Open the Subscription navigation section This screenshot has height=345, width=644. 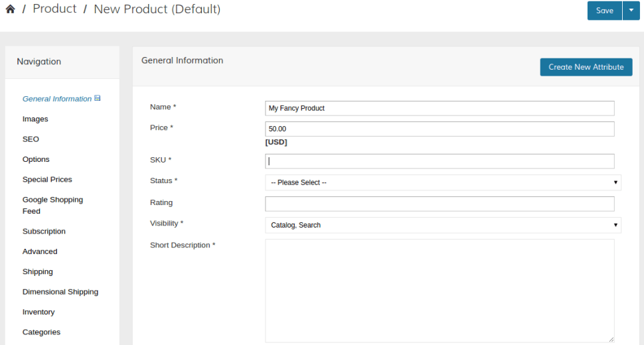coord(44,232)
